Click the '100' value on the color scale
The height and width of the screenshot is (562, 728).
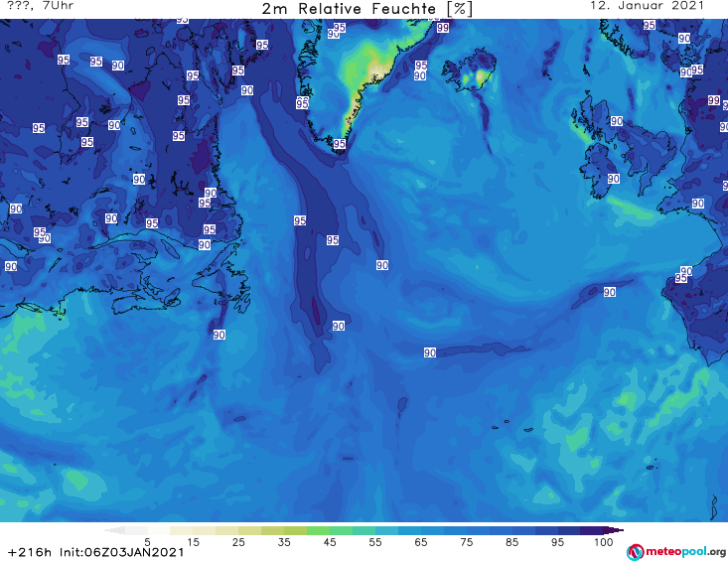tap(603, 542)
